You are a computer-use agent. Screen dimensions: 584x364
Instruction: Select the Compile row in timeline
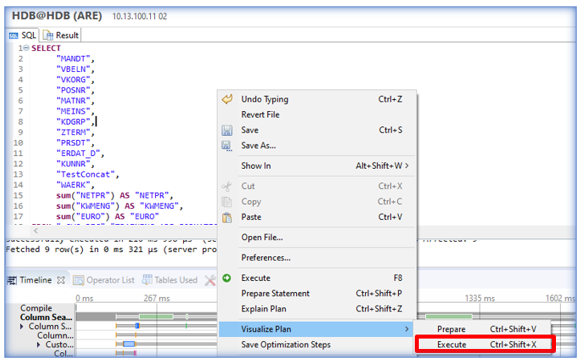click(x=36, y=308)
